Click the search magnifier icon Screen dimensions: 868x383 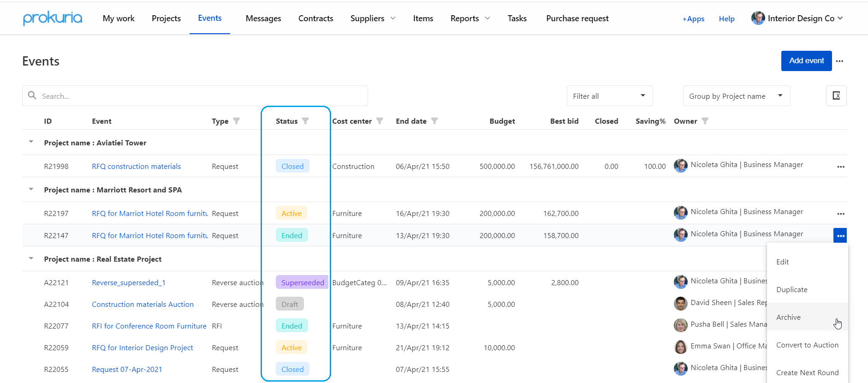tap(32, 95)
